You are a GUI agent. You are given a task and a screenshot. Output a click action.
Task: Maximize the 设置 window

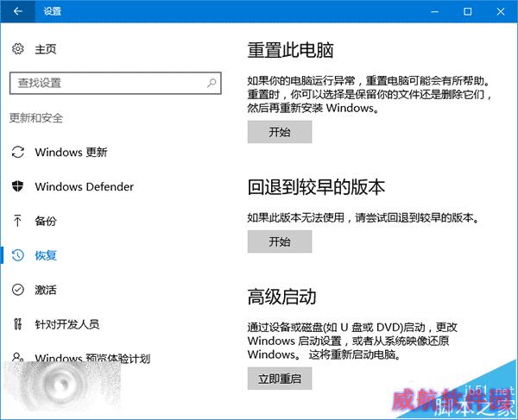pyautogui.click(x=467, y=11)
